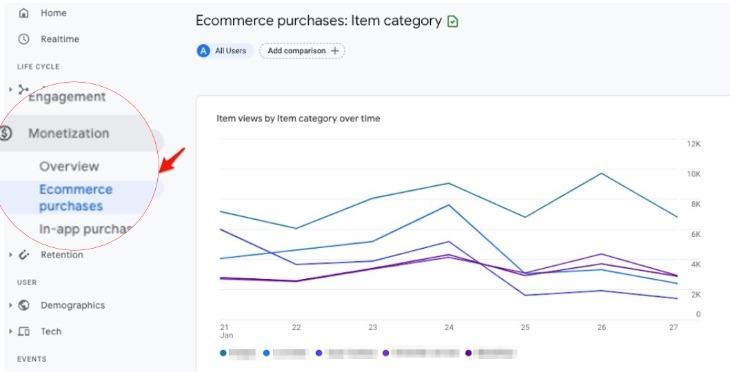Select Ecommerce purchases in the sidebar
Viewport: 730px width, 372px height.
pyautogui.click(x=76, y=197)
